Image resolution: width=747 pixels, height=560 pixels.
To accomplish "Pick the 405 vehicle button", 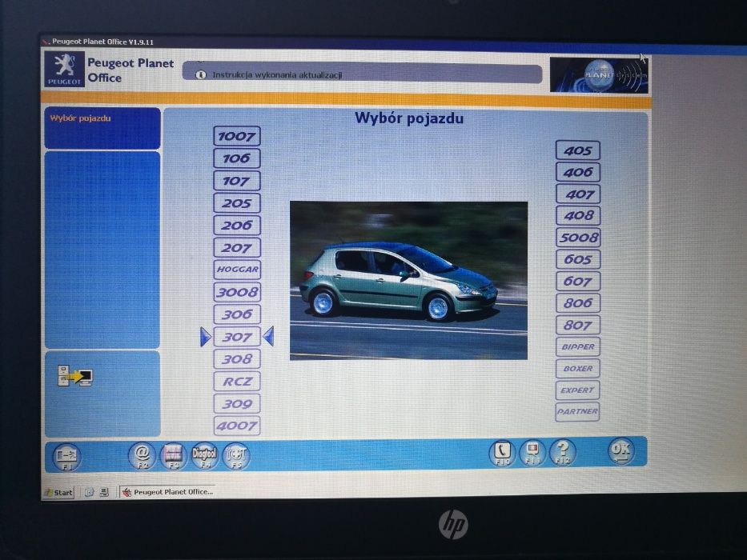I will pos(578,150).
